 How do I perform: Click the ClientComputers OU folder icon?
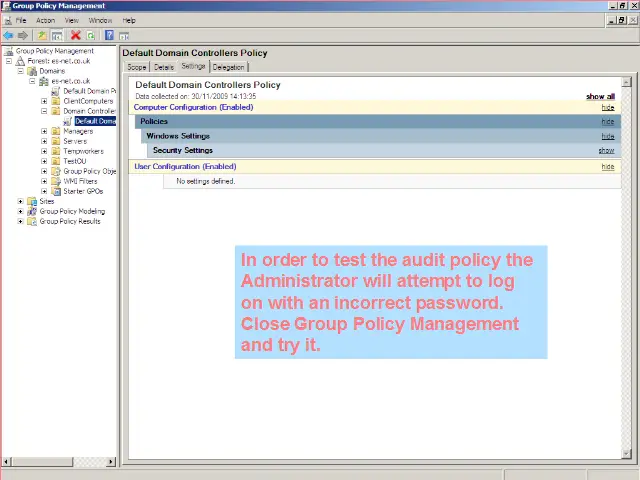click(x=56, y=101)
